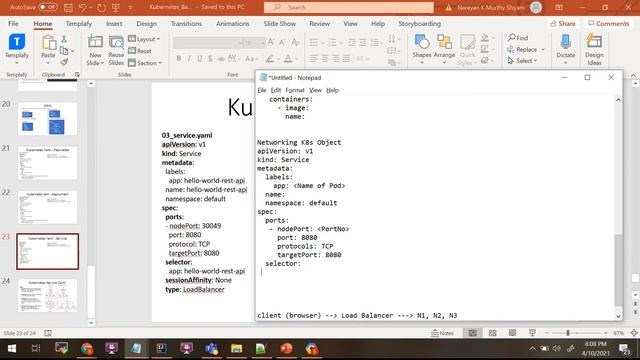The height and width of the screenshot is (360, 640).
Task: Undo the last action
Action: pos(83,7)
